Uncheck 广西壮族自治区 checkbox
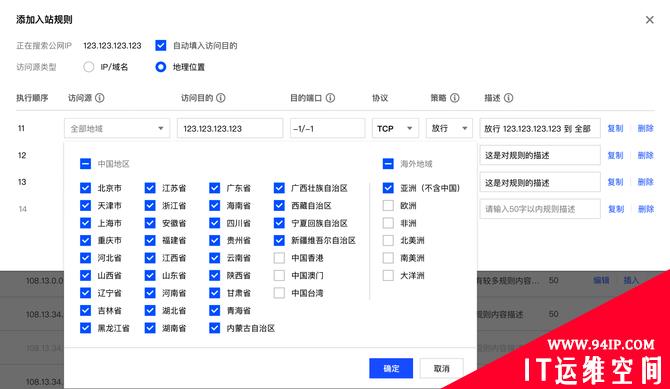The width and height of the screenshot is (670, 389). click(x=279, y=188)
